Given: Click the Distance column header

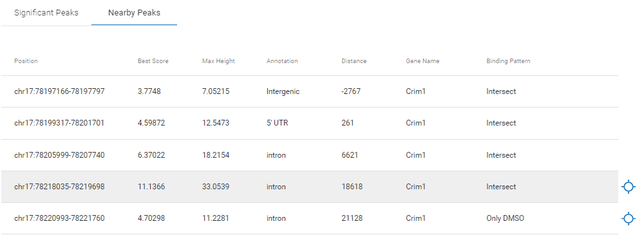Looking at the screenshot, I should point(354,61).
